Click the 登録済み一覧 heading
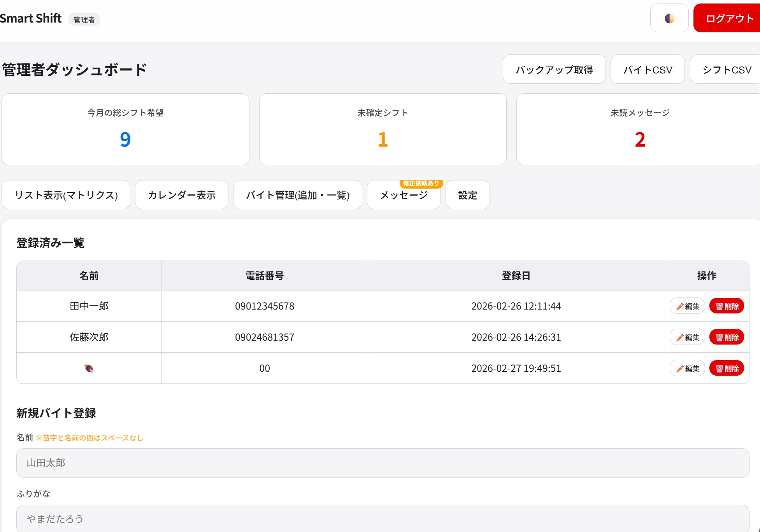The width and height of the screenshot is (760, 532). (x=50, y=243)
